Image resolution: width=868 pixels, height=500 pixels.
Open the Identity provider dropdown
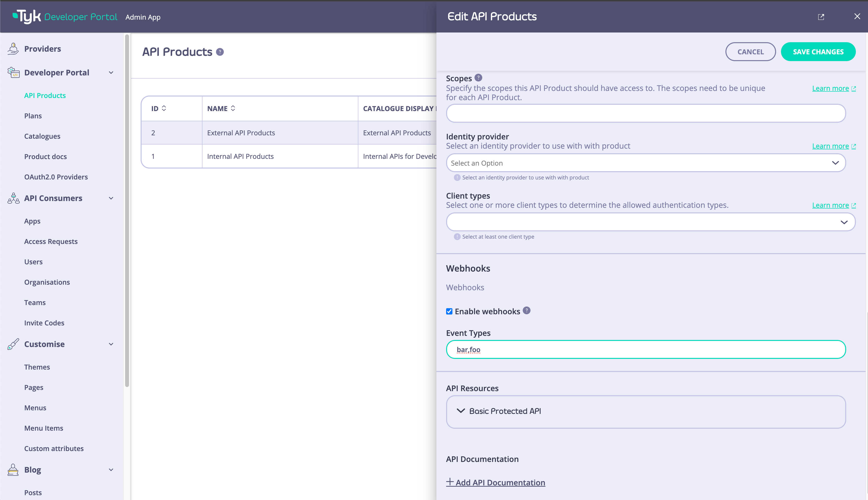coord(645,163)
